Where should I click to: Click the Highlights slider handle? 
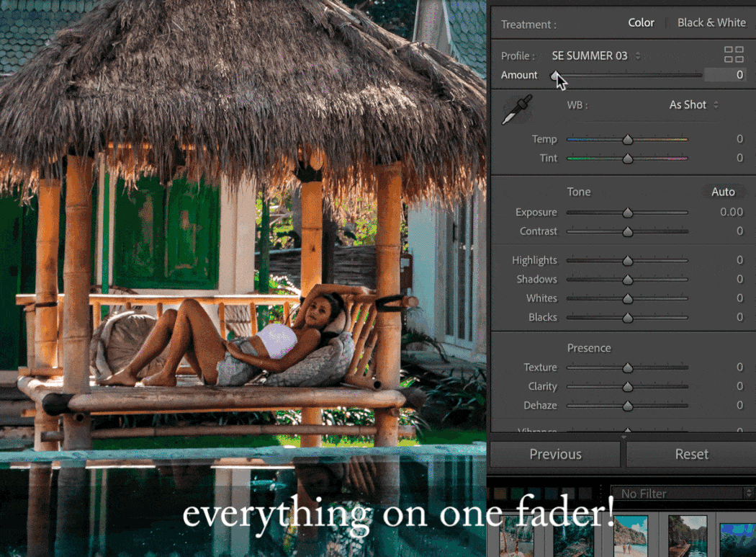point(628,261)
